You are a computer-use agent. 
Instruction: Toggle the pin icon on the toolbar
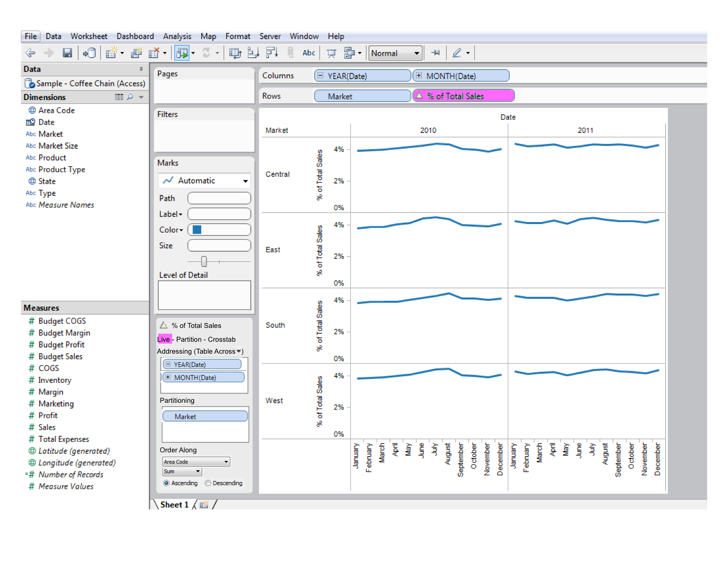(x=435, y=52)
